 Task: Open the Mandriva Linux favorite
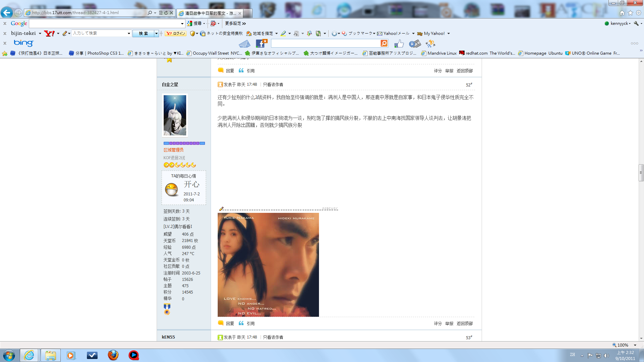coord(439,53)
